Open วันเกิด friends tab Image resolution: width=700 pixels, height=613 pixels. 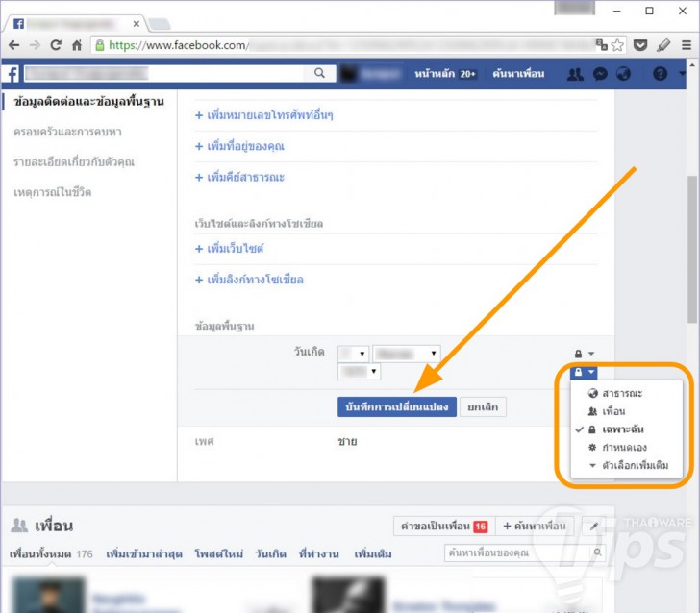click(x=270, y=554)
